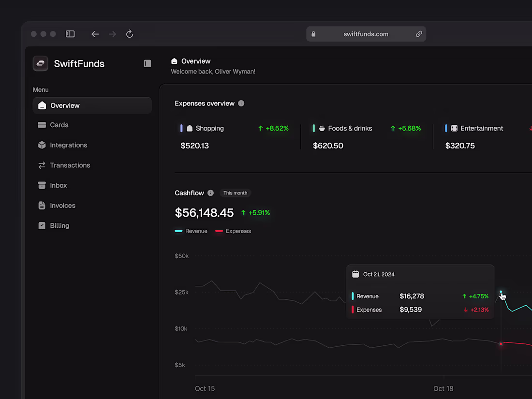Click the tooltip Expenses value $9,539

click(x=411, y=310)
